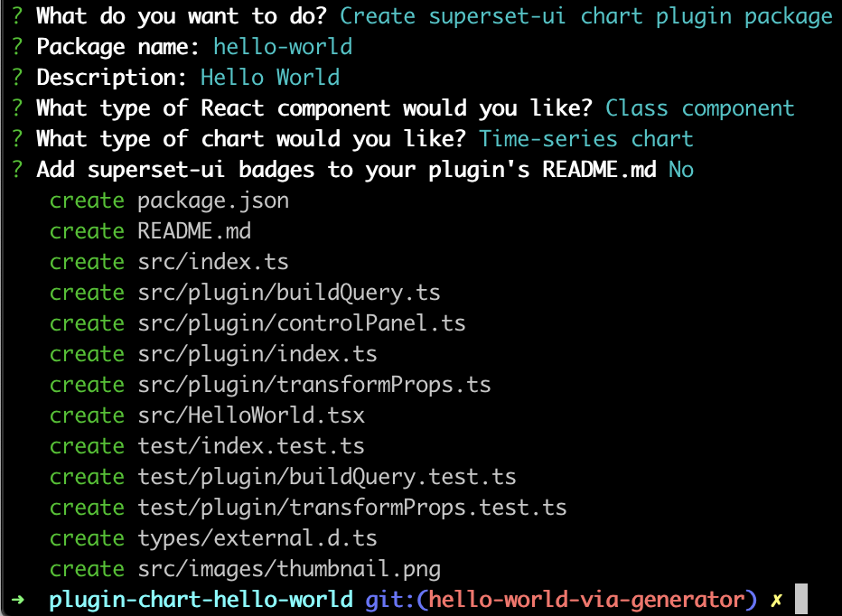Click test/plugin/buildQuery.test.ts in the output

(x=327, y=477)
